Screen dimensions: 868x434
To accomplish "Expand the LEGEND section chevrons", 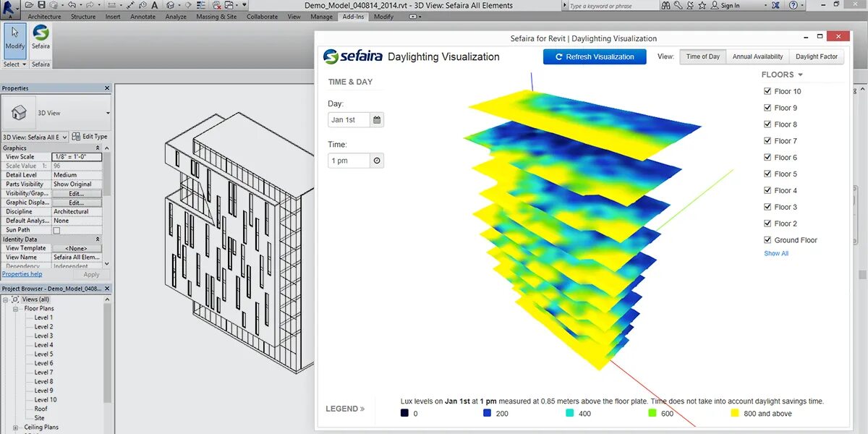I will [362, 409].
